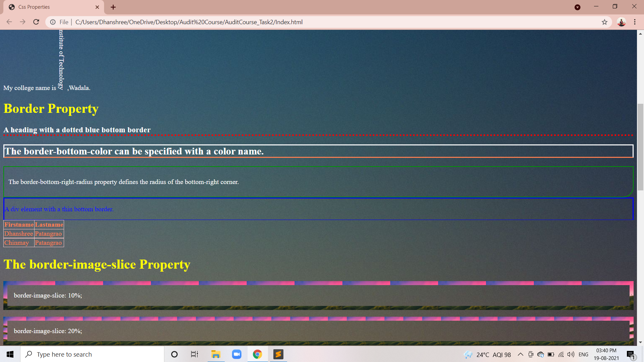The height and width of the screenshot is (362, 644).
Task: Click the div with thin bottom border text
Action: pos(59,209)
